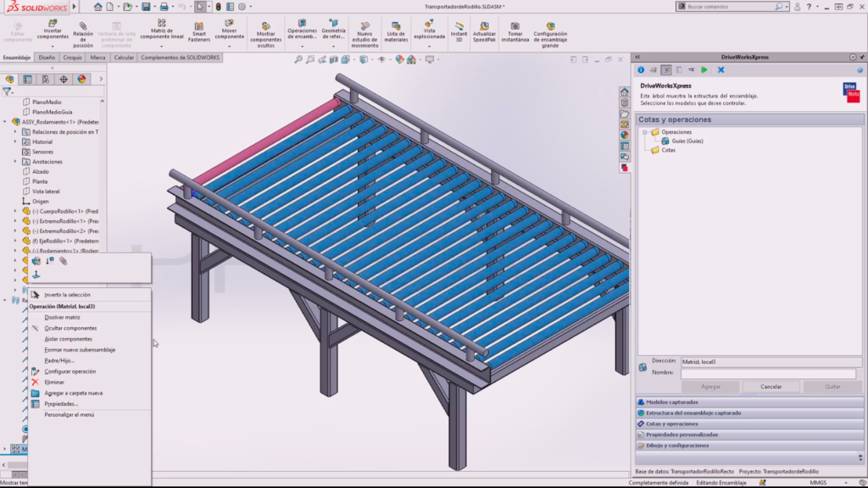Click Actualizar SpeedPak
Image resolution: width=868 pixels, height=488 pixels.
click(x=484, y=33)
